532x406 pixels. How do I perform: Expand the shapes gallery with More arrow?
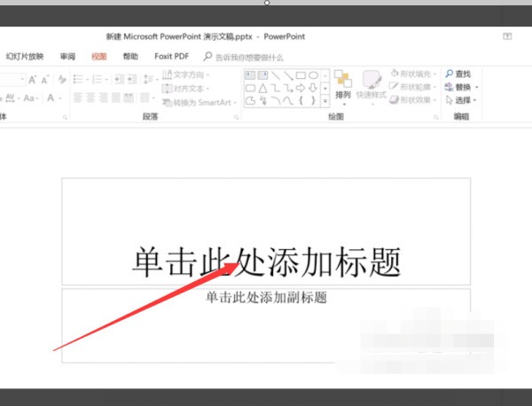pos(325,101)
